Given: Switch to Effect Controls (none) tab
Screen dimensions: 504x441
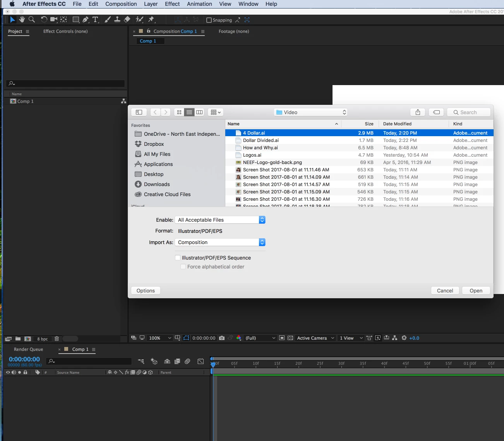Looking at the screenshot, I should click(65, 31).
